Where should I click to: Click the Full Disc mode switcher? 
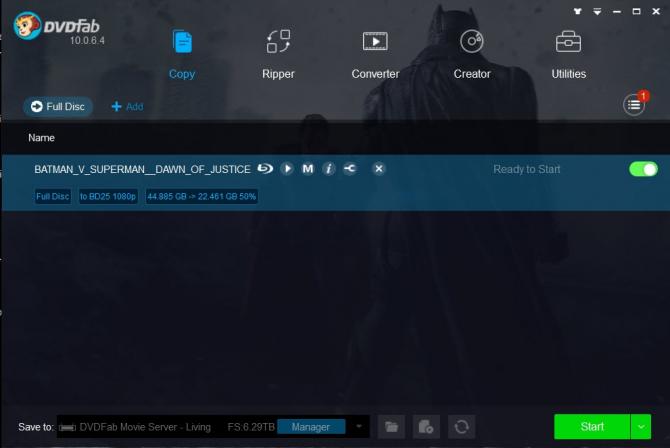pos(58,106)
